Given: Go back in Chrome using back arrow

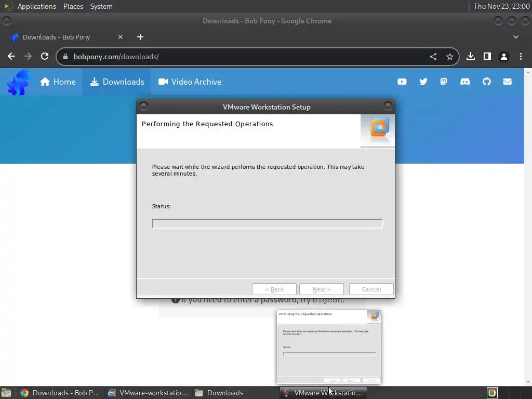Looking at the screenshot, I should tap(11, 56).
